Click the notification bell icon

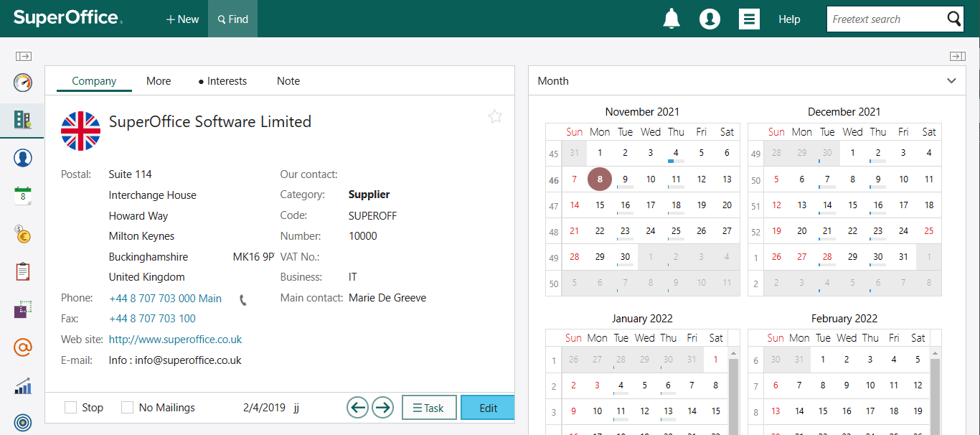point(672,19)
